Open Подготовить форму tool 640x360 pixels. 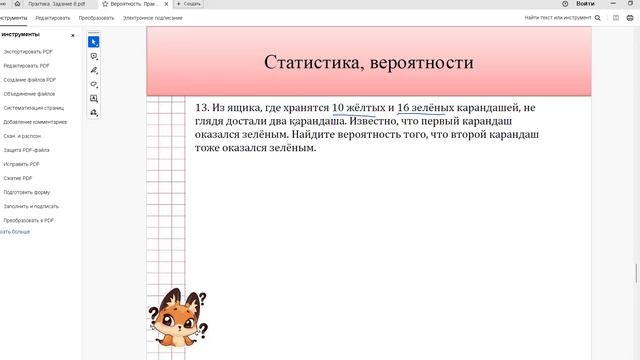click(x=27, y=192)
